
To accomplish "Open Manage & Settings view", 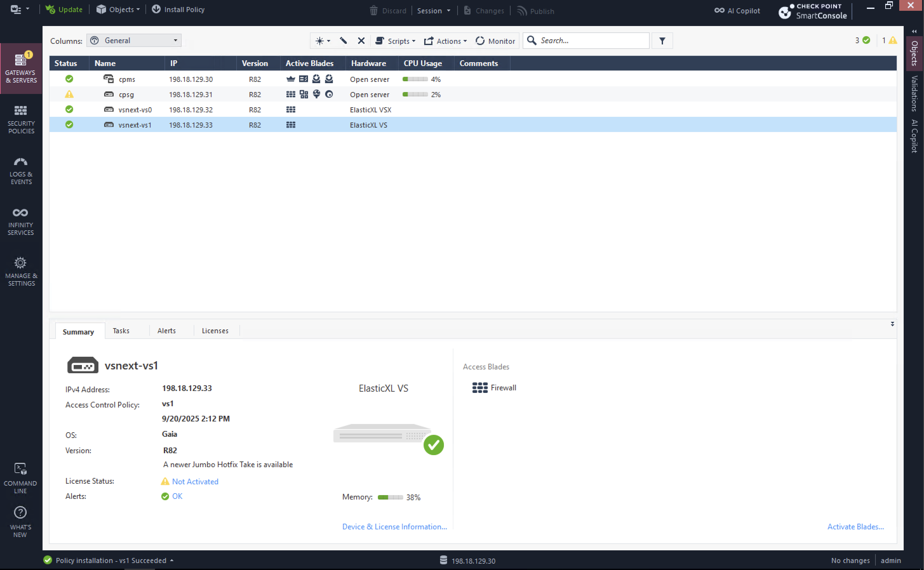I will (21, 271).
